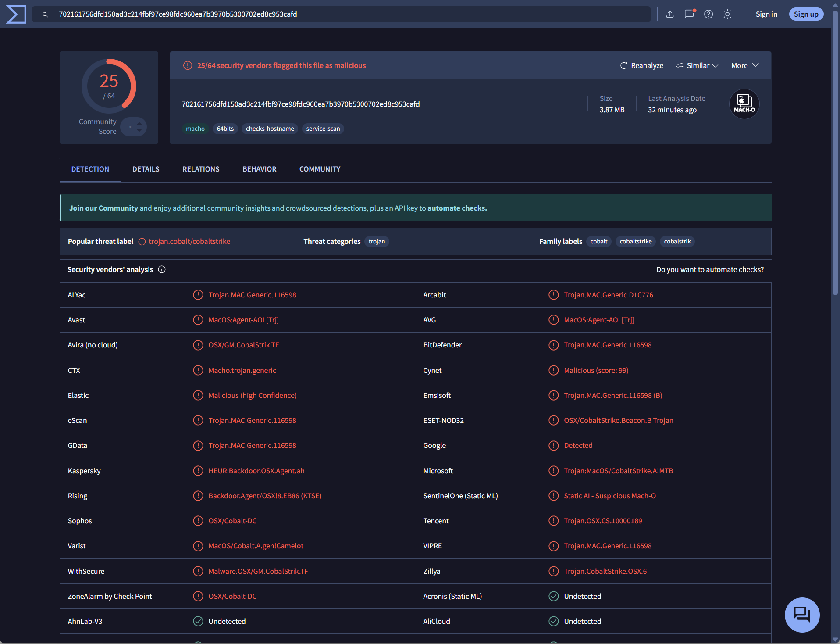840x644 pixels.
Task: Follow the automate checks link
Action: (x=457, y=208)
